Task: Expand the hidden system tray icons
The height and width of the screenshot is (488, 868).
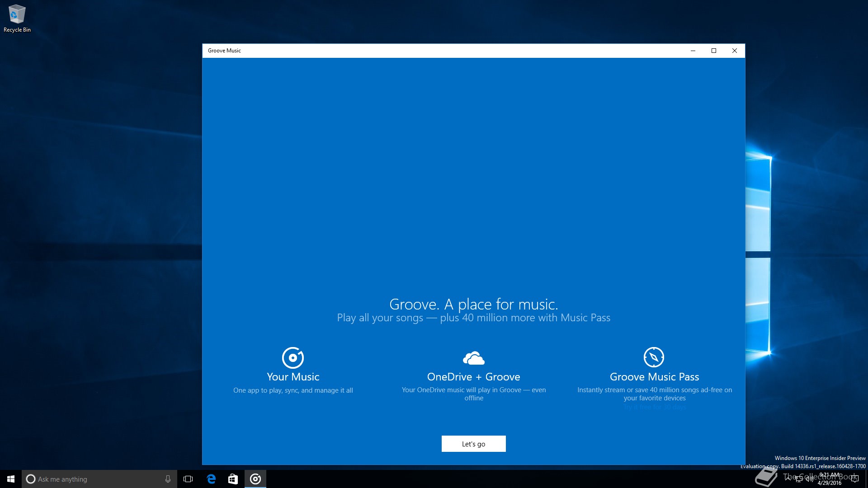Action: click(x=788, y=478)
